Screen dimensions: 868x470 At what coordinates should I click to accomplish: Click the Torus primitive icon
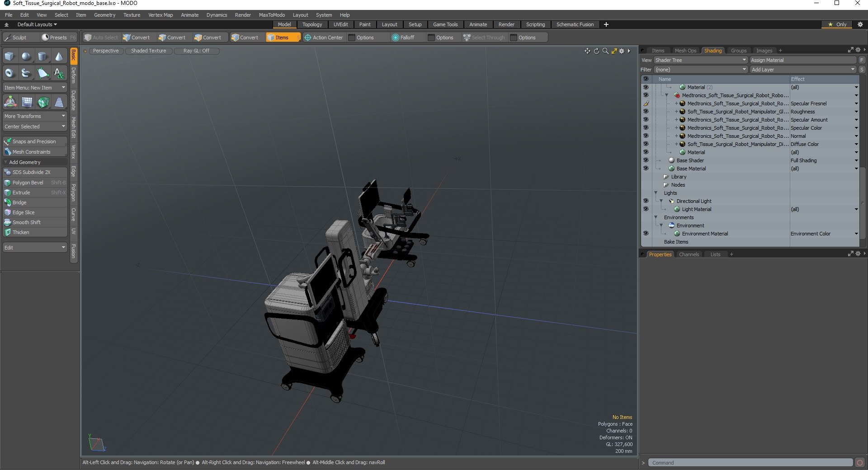pyautogui.click(x=9, y=73)
